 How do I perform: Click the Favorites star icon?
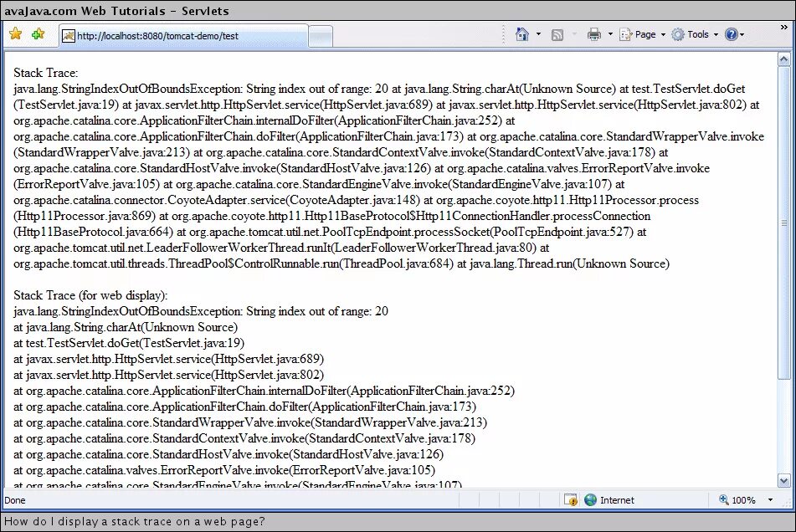click(x=16, y=34)
